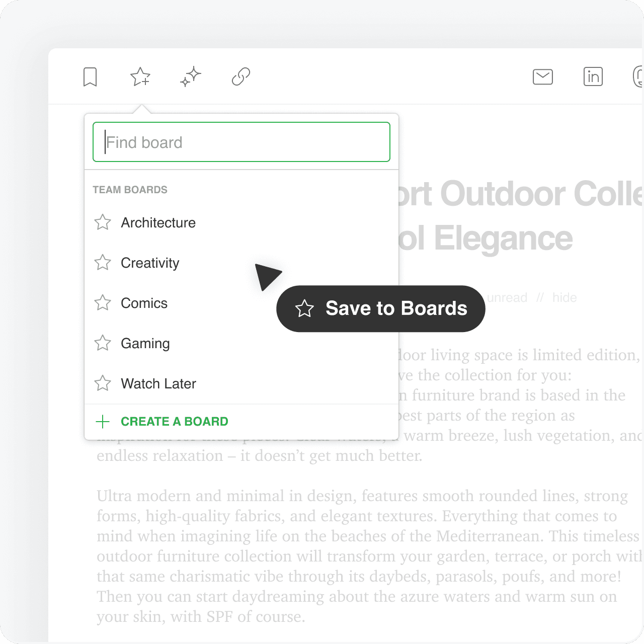This screenshot has height=644, width=644.
Task: Open the AI sparkles icon in toolbar
Action: pyautogui.click(x=191, y=76)
